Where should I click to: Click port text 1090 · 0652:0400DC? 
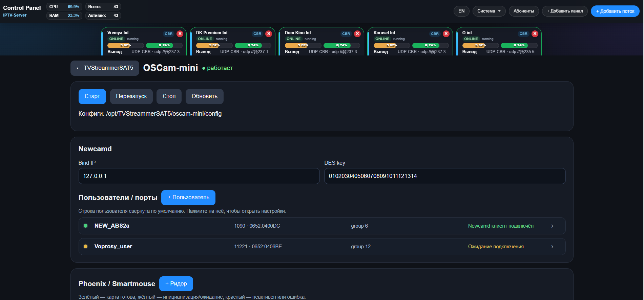257,226
